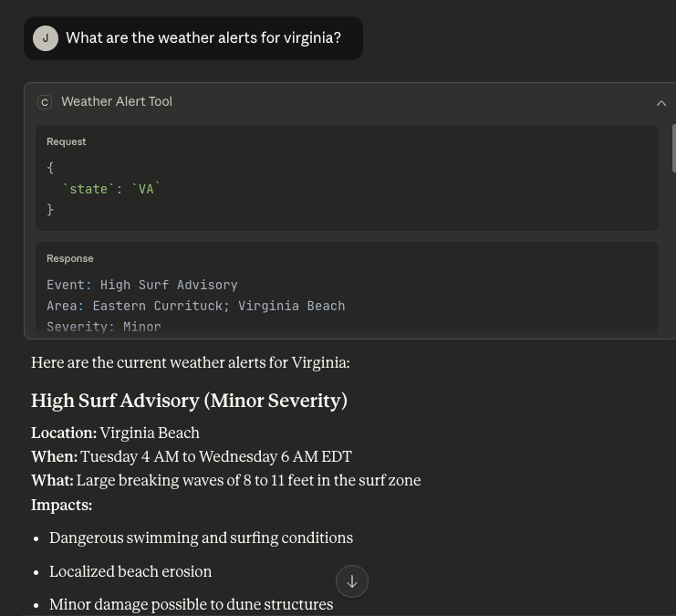The height and width of the screenshot is (616, 676).
Task: Click the "Area: Eastern Currituck; Virginia Beach" line
Action: pos(196,306)
